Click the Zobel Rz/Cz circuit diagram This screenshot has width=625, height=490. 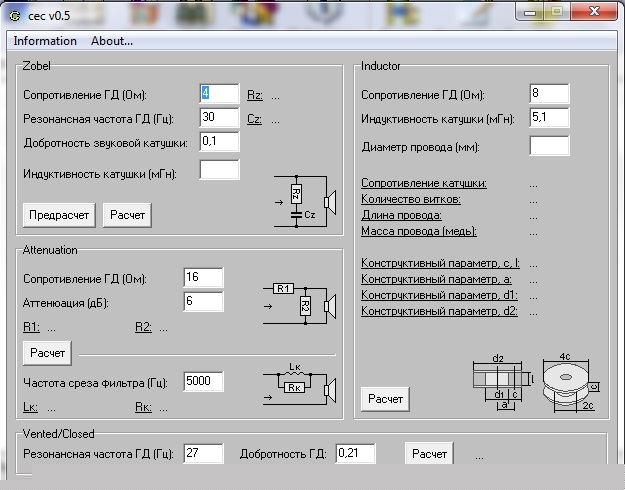(x=306, y=201)
